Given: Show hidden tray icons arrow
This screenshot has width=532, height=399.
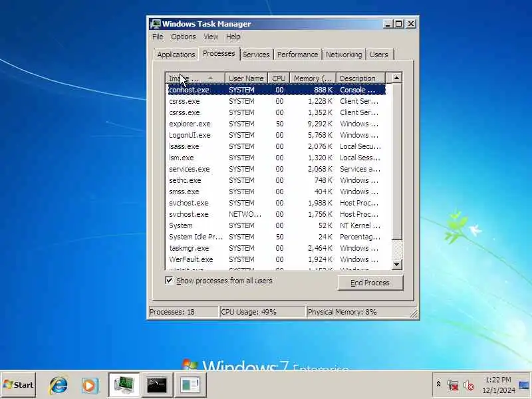Looking at the screenshot, I should (x=438, y=384).
